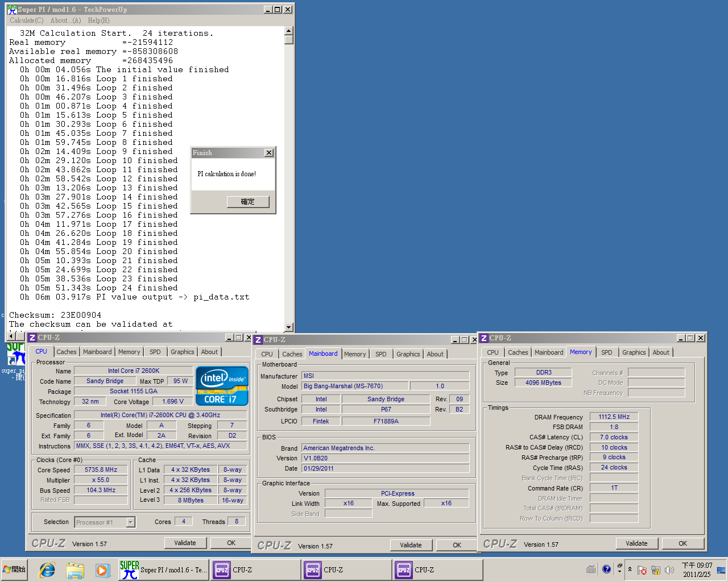The width and height of the screenshot is (728, 582).
Task: Select Memory tab in CPU window
Action: [129, 352]
